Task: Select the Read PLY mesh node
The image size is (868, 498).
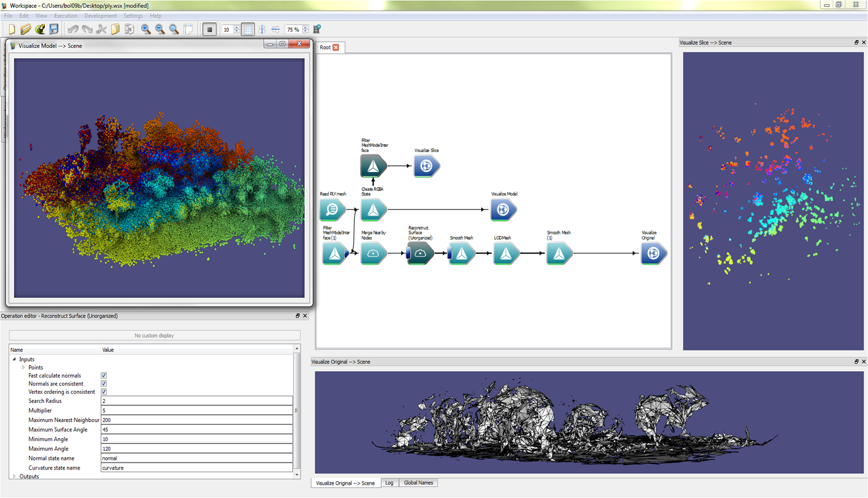Action: (x=332, y=210)
